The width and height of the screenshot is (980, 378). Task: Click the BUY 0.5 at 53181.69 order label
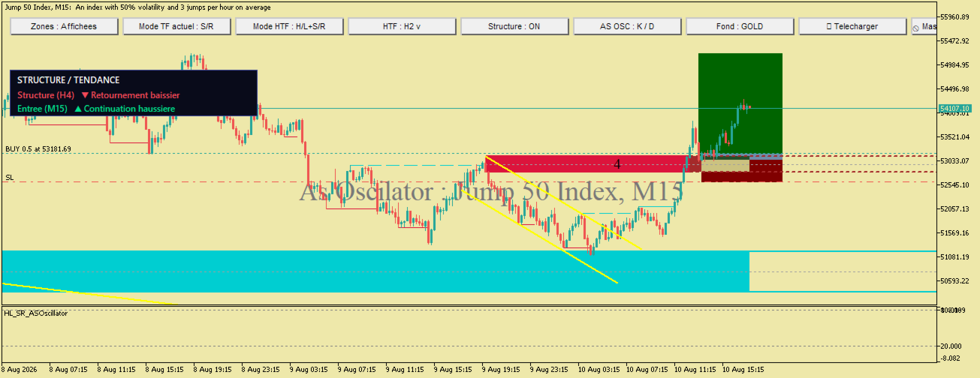(38, 149)
